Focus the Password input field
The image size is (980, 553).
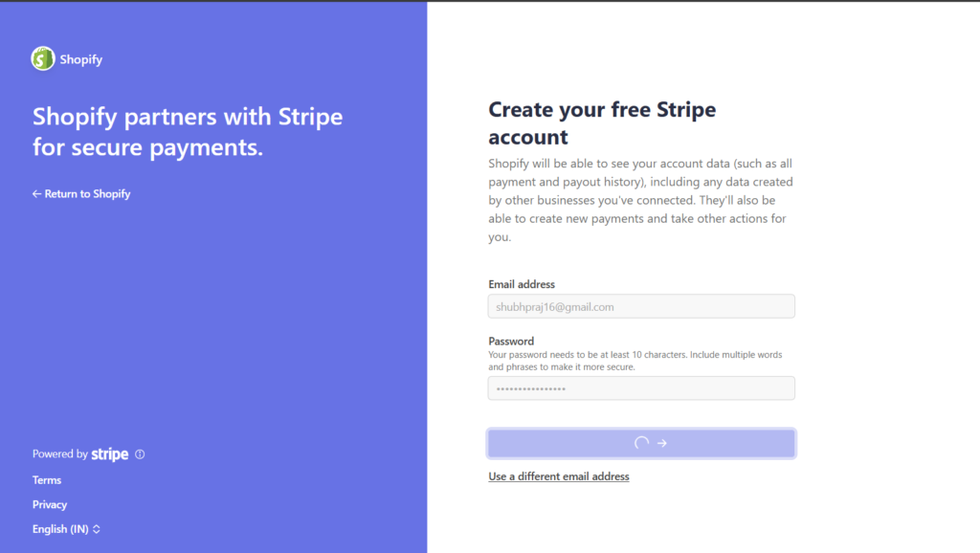(x=641, y=388)
